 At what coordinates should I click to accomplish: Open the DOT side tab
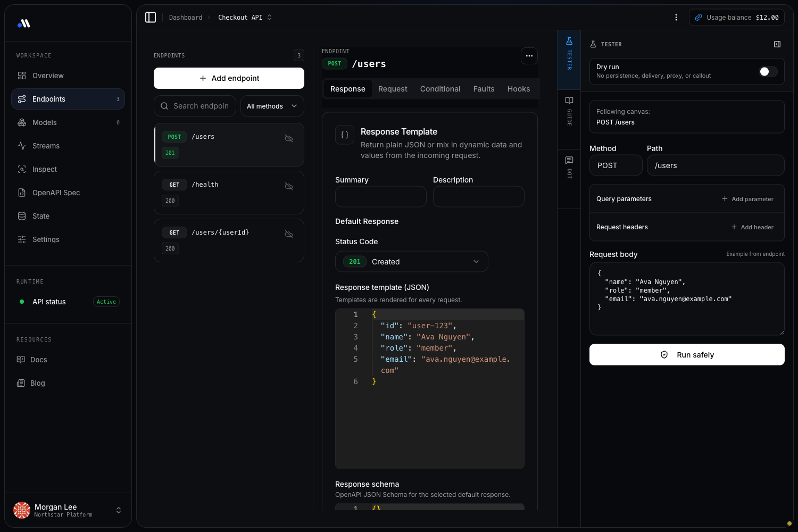(x=569, y=179)
